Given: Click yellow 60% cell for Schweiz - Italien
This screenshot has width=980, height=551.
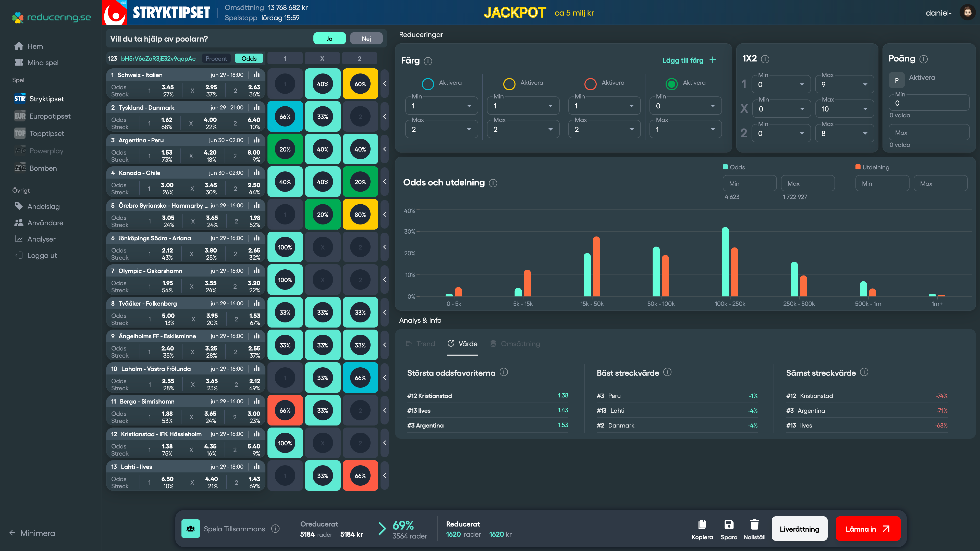Looking at the screenshot, I should [x=360, y=84].
